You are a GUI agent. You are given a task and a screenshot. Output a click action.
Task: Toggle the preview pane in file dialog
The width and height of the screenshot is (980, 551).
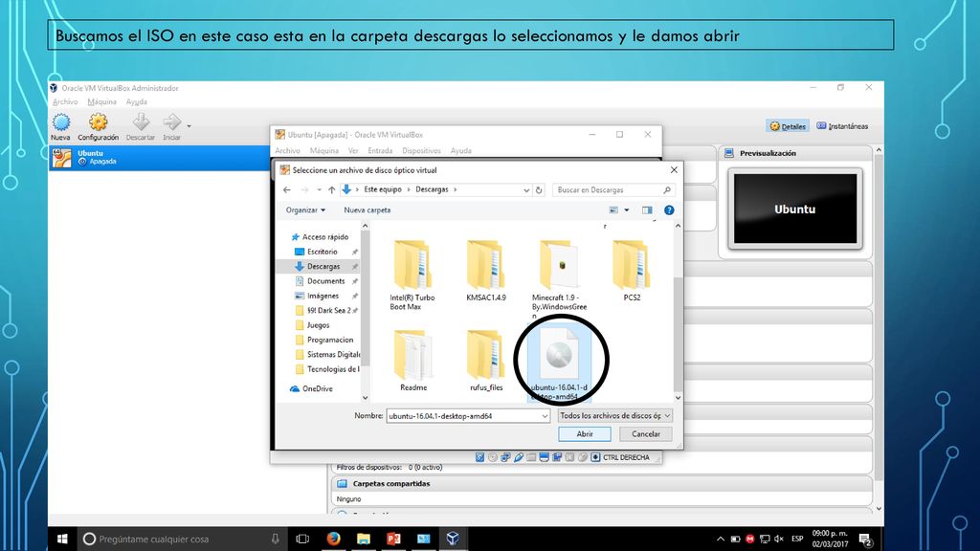click(x=647, y=210)
